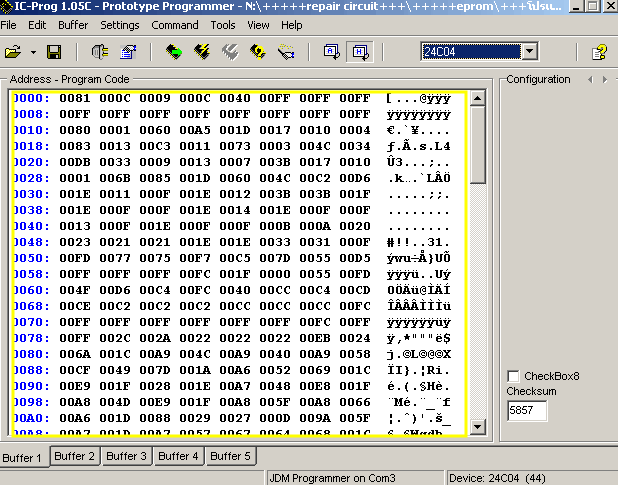Open hardware settings chip icon

tap(100, 52)
